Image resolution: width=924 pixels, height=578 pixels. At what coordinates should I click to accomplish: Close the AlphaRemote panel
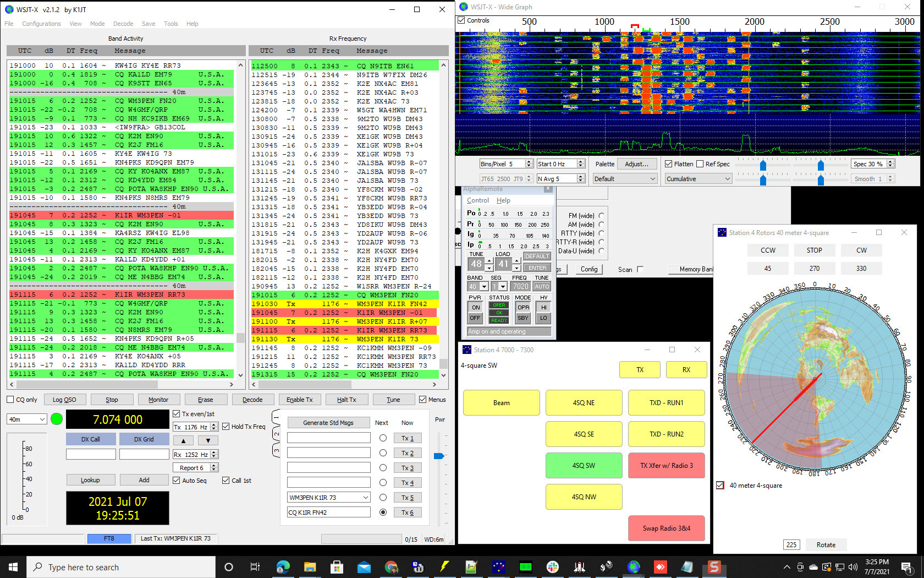pos(548,189)
